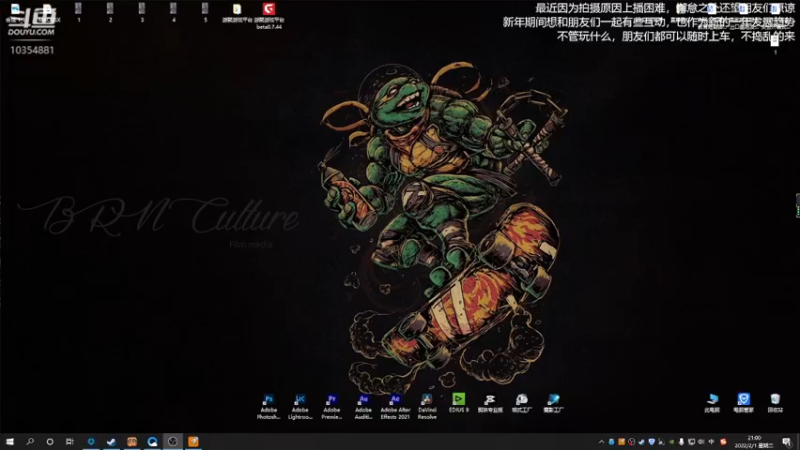Image resolution: width=800 pixels, height=450 pixels.
Task: Click the green NVIDIA tray icon
Action: (x=671, y=442)
